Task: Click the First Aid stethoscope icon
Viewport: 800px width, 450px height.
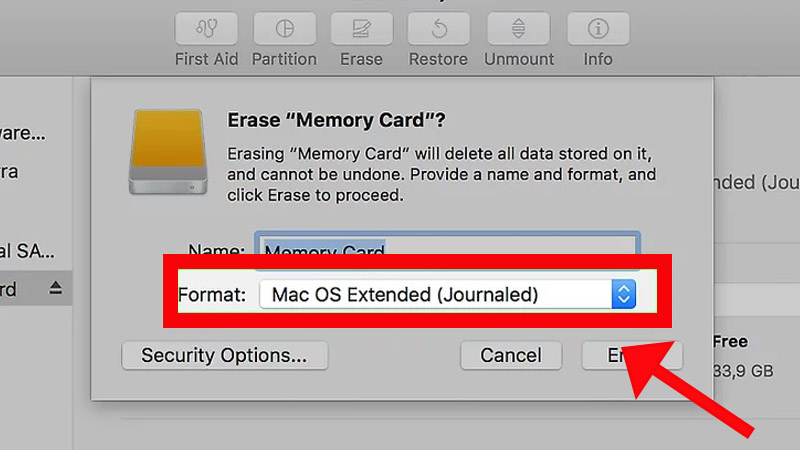Action: click(205, 26)
